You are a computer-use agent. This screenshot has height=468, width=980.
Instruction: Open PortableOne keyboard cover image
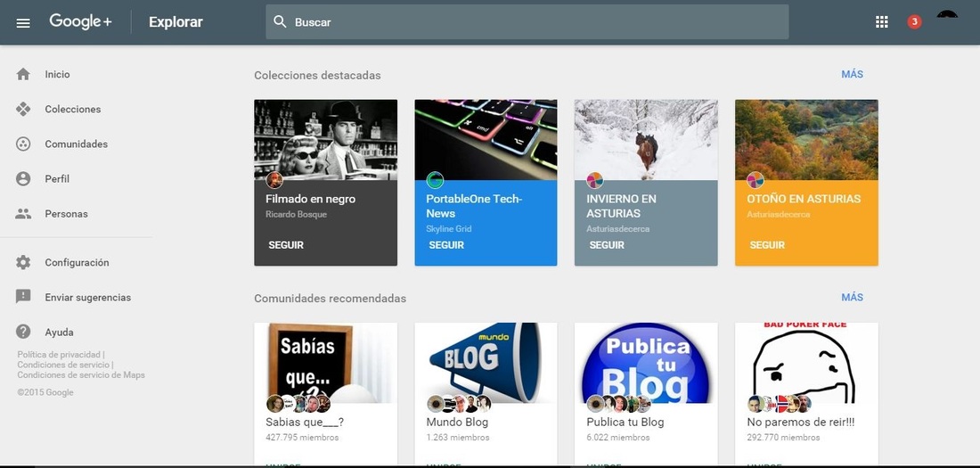486,140
